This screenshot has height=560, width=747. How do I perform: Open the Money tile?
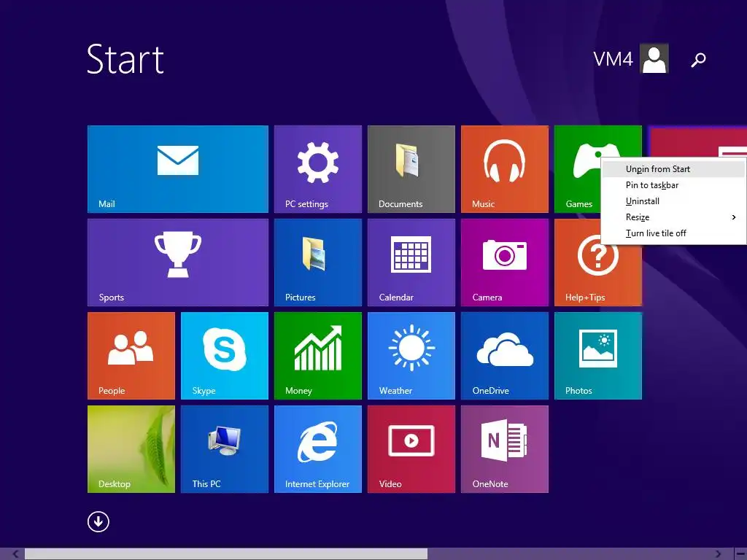click(318, 356)
